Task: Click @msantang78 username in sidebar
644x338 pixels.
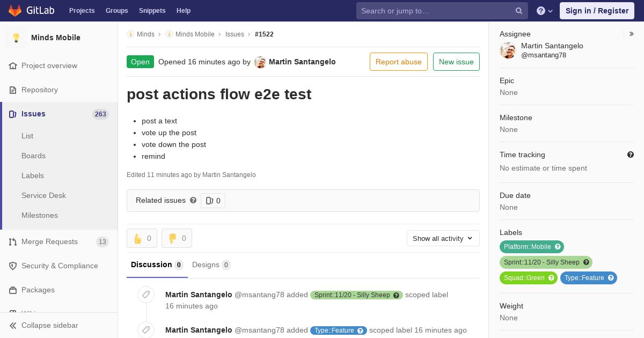Action: pyautogui.click(x=544, y=55)
